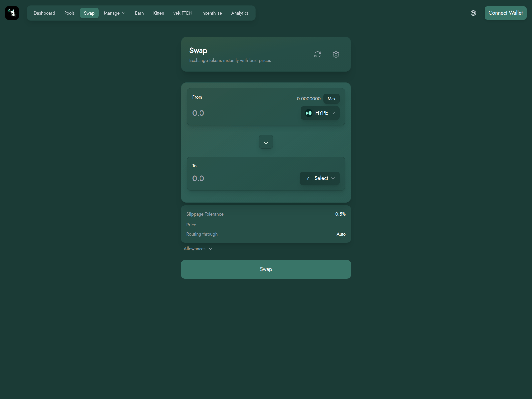Open swap settings gear icon
The height and width of the screenshot is (399, 532).
(336, 54)
